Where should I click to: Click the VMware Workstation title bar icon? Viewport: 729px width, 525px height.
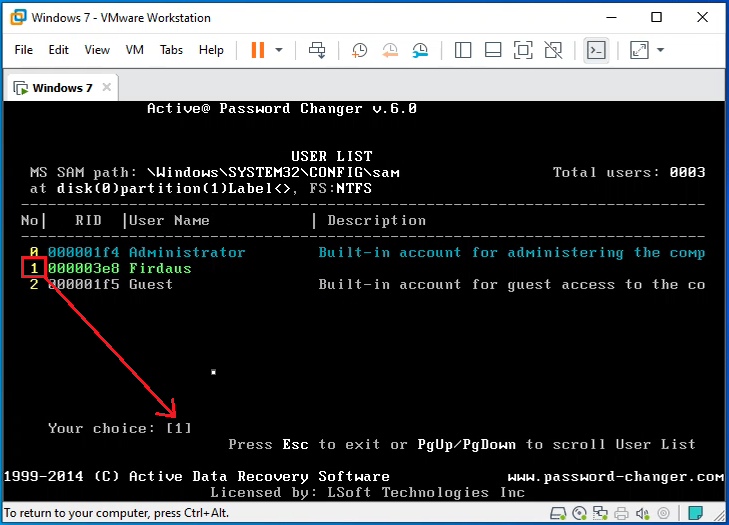click(x=19, y=17)
